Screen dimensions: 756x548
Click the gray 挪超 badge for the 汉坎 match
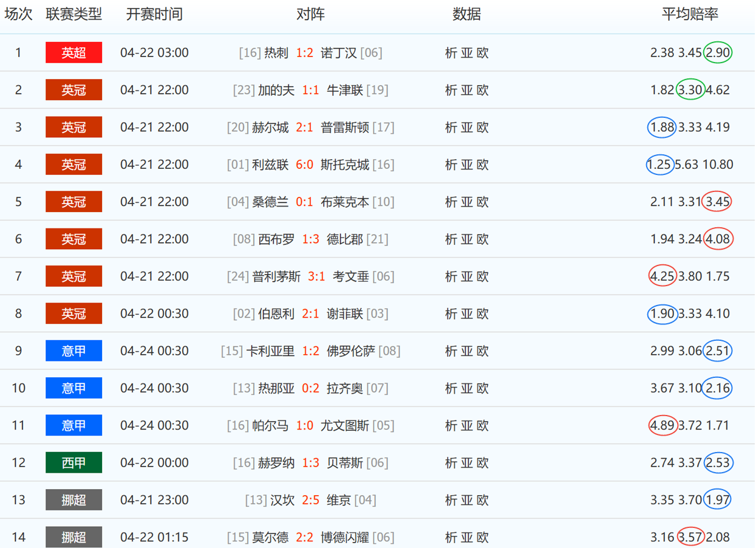click(73, 500)
